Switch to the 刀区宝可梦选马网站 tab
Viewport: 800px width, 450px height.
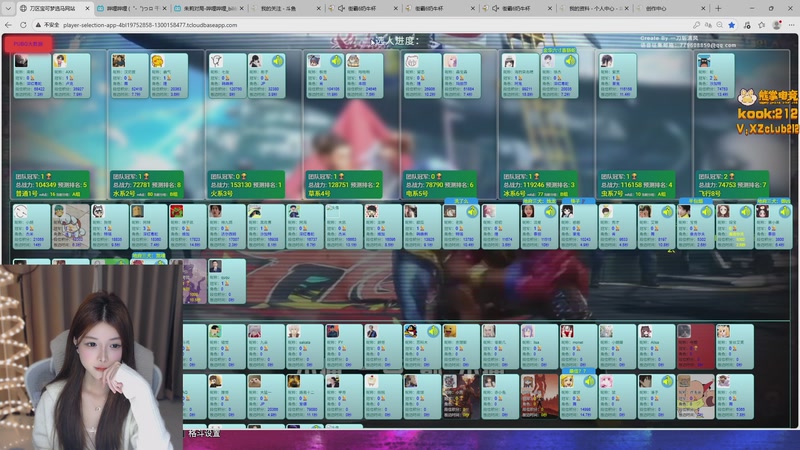(55, 8)
